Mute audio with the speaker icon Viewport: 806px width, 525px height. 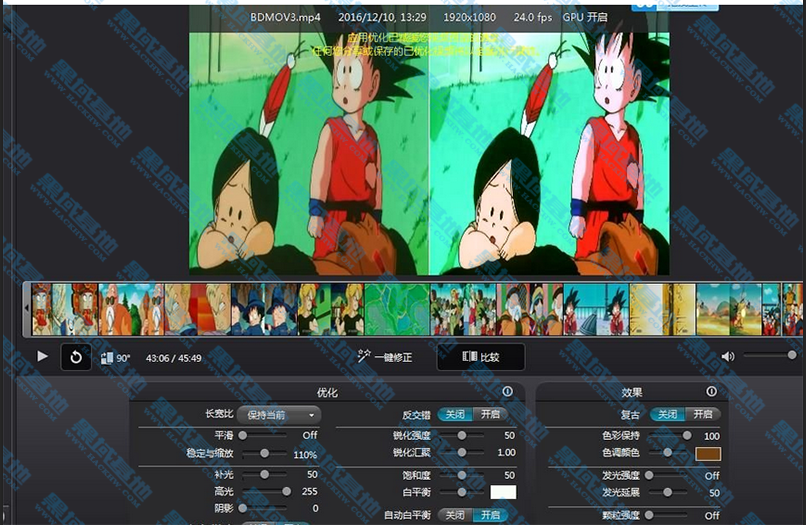[728, 356]
